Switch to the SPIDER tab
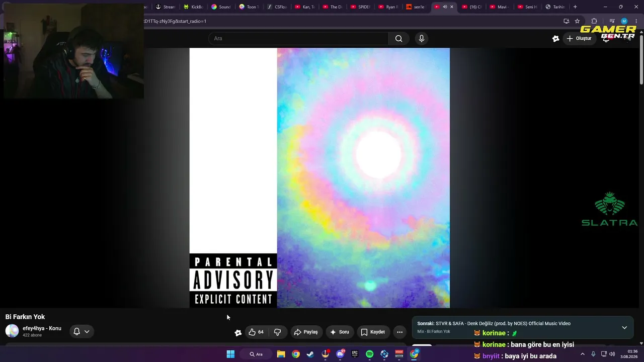The width and height of the screenshot is (644, 362). click(x=360, y=7)
